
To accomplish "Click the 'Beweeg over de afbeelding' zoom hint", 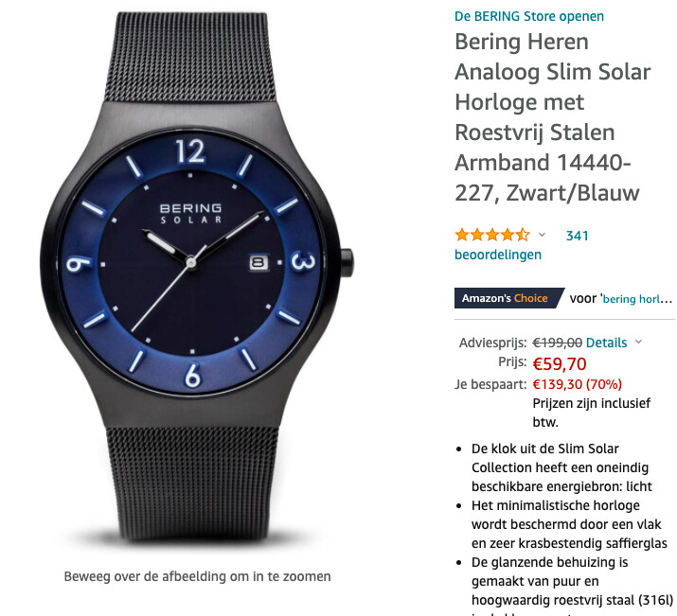I will point(197,576).
